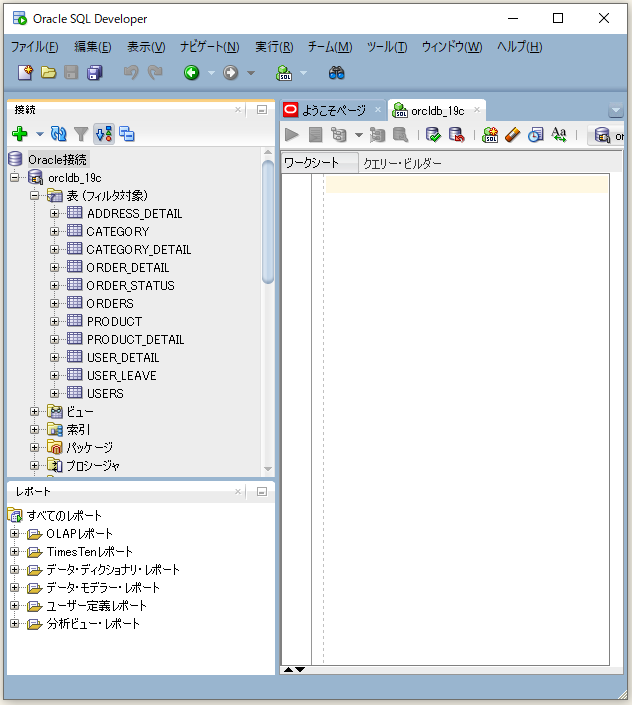
Task: Click the Clear eraser icon
Action: [512, 134]
